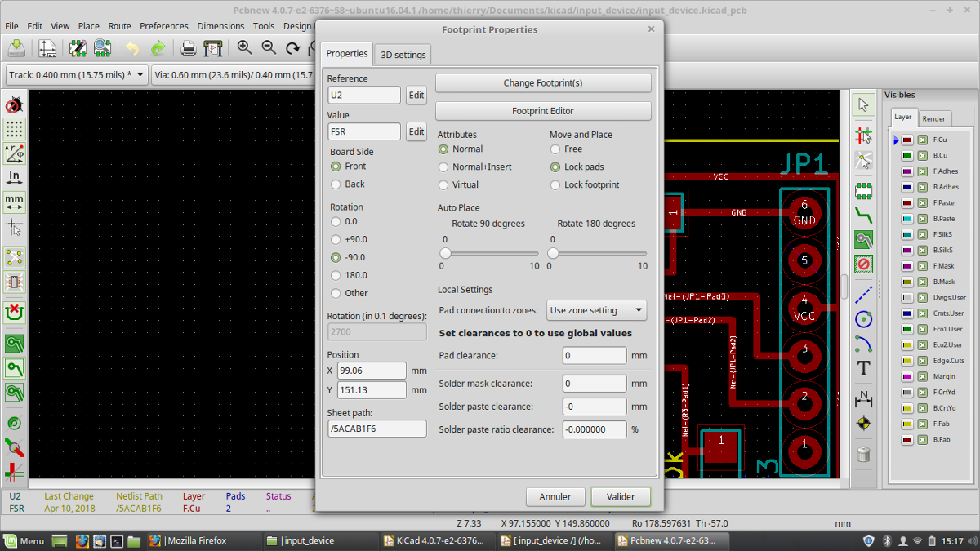Open the Place menu

(88, 26)
